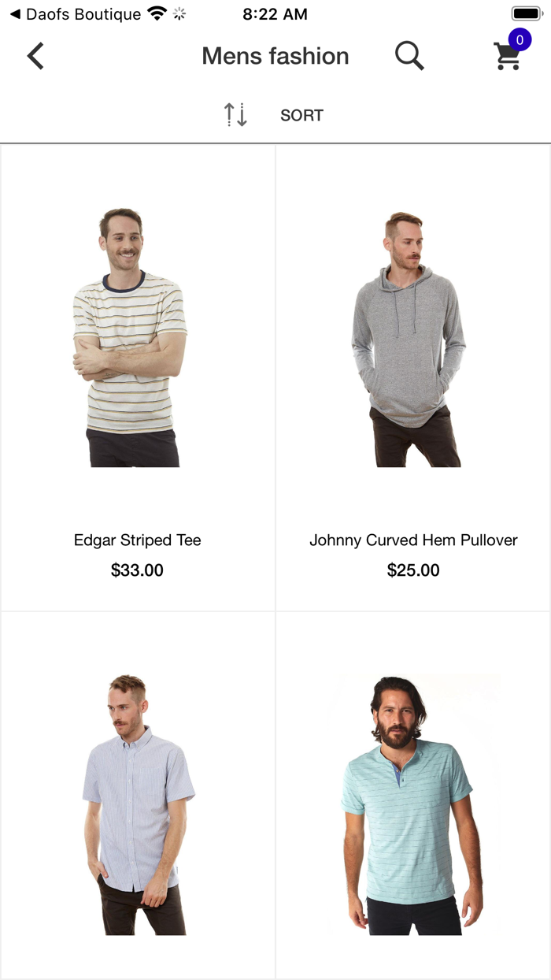Tap the Mens fashion title
The image size is (551, 980).
(x=275, y=56)
